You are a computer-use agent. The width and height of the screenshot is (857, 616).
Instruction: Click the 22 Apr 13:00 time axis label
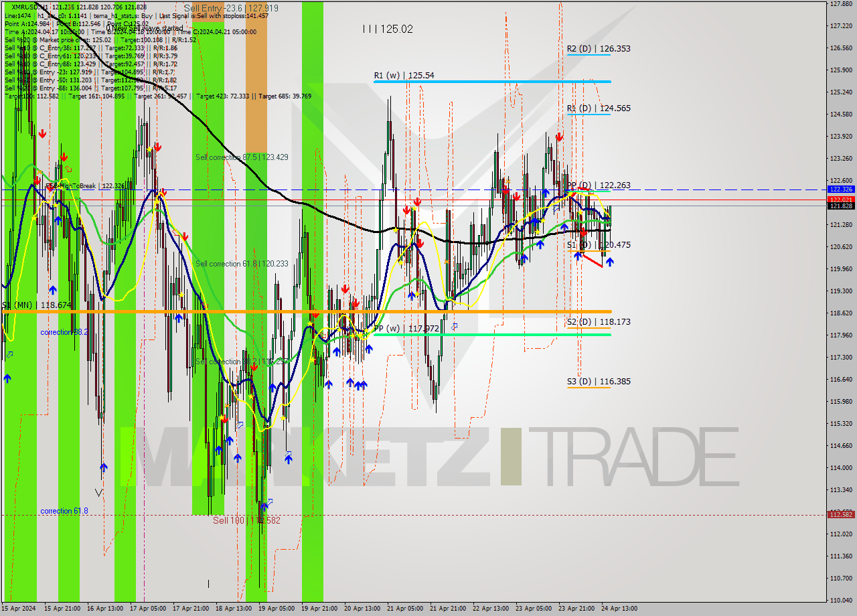pos(491,609)
